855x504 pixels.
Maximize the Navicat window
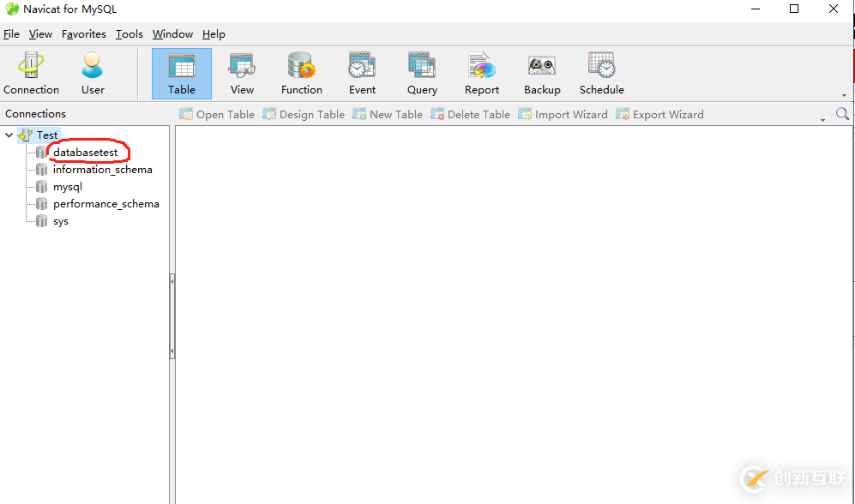794,9
